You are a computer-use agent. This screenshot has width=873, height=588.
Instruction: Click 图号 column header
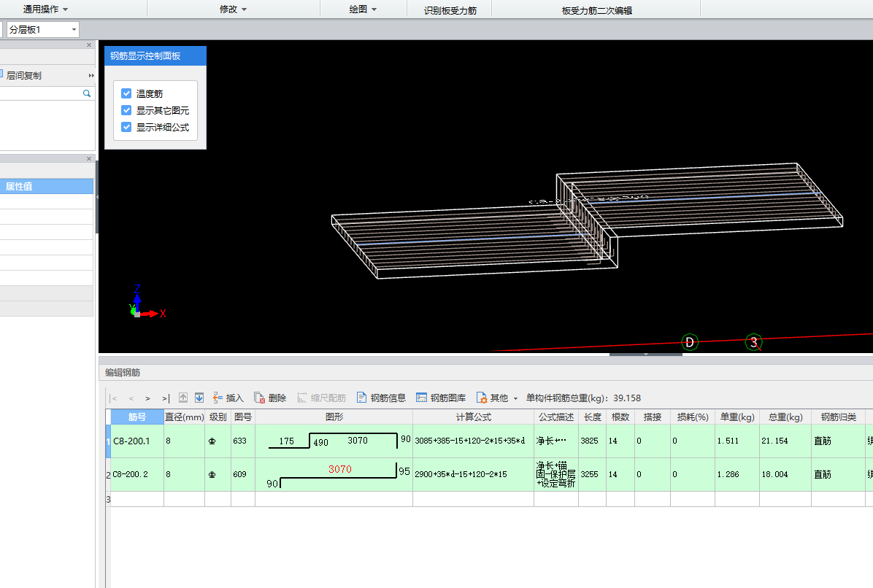point(243,417)
